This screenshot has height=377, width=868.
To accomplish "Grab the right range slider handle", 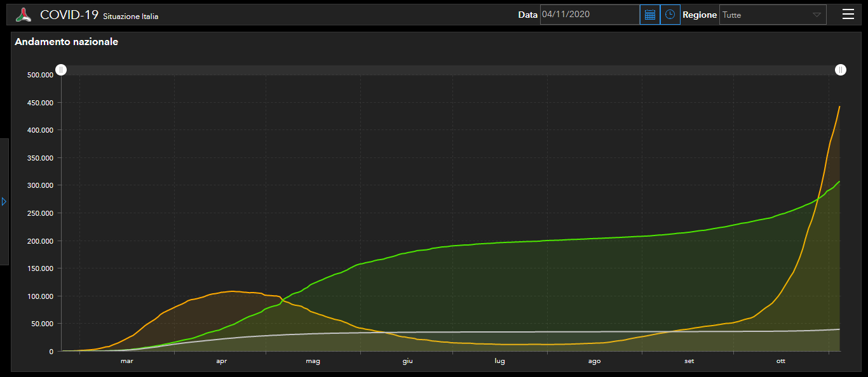I will pos(840,70).
